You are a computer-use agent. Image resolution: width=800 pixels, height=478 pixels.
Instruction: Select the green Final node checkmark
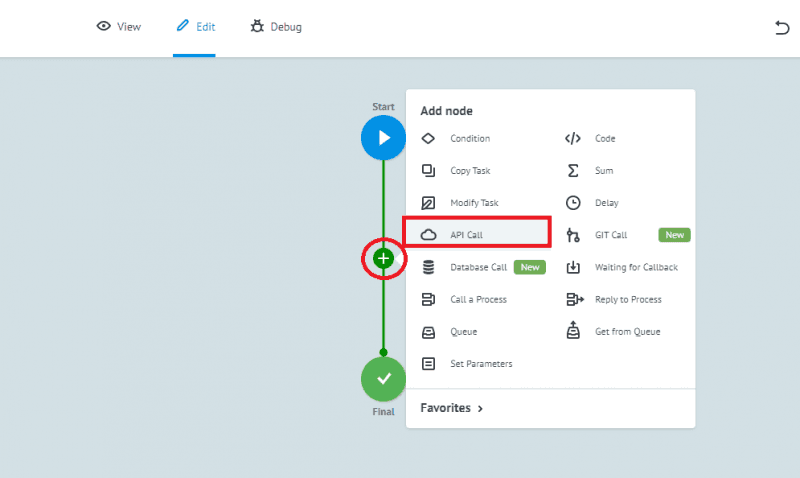(x=383, y=379)
